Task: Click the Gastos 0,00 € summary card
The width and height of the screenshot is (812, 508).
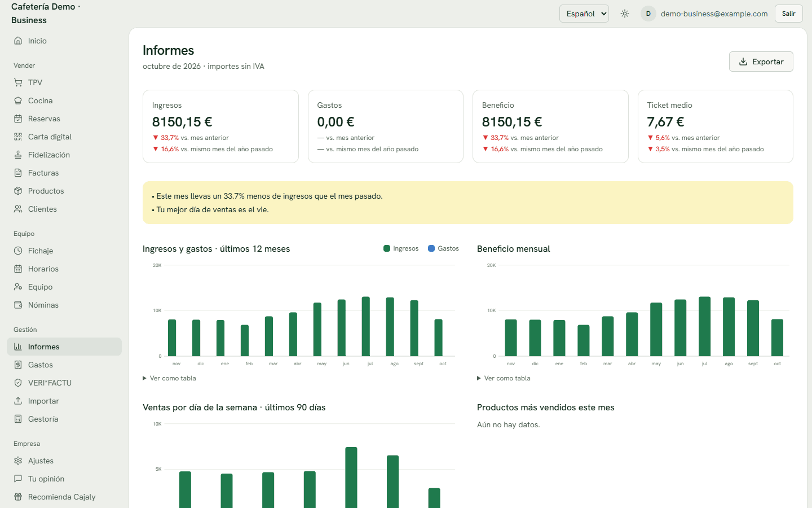Action: point(386,126)
